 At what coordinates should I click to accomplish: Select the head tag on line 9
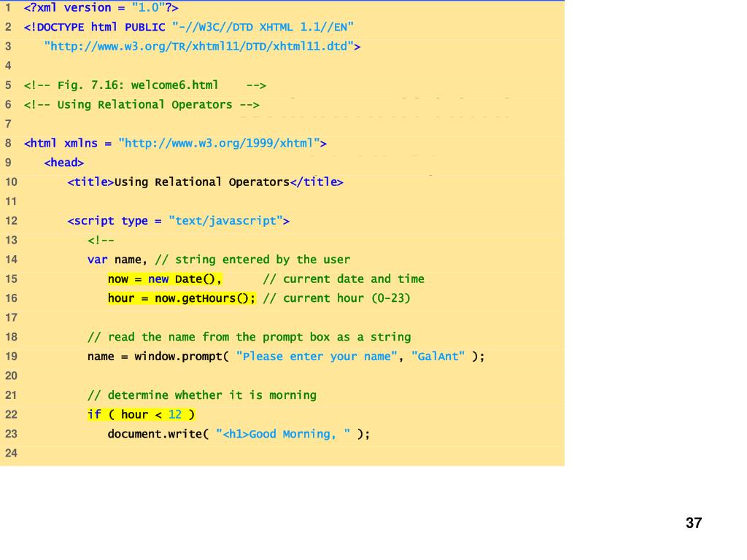coord(64,163)
